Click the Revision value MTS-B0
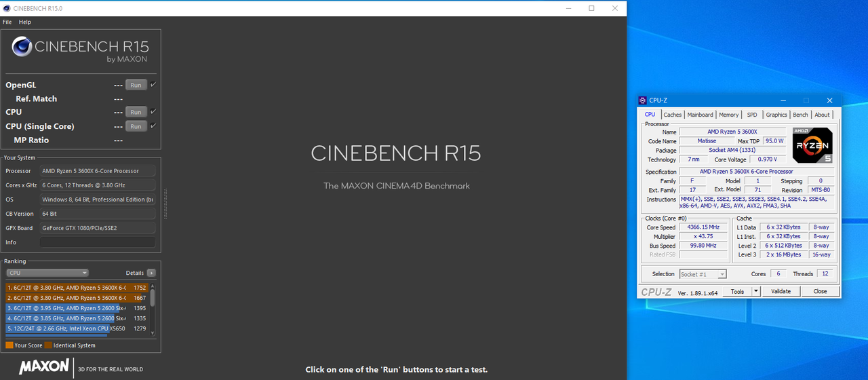The image size is (868, 380). click(821, 190)
